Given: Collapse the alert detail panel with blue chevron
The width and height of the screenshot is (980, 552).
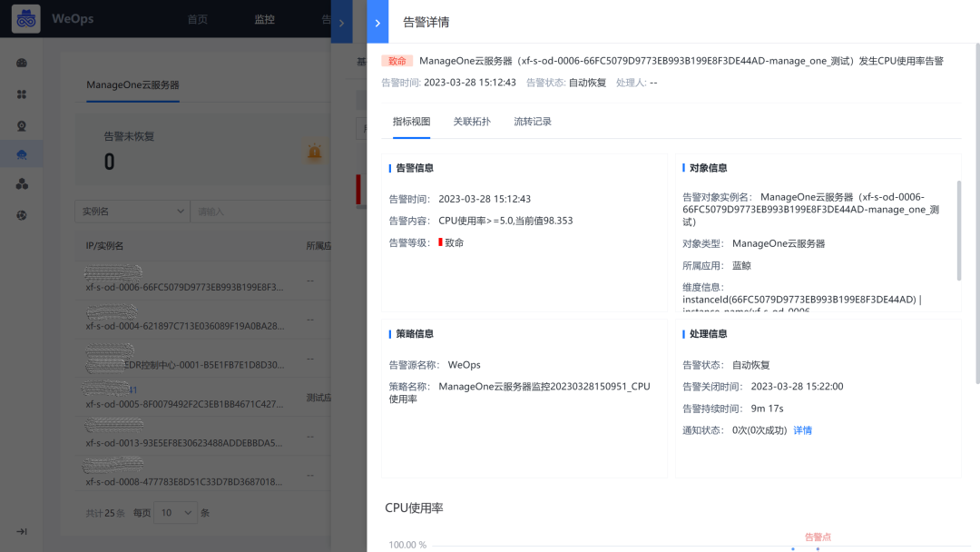Looking at the screenshot, I should [377, 23].
